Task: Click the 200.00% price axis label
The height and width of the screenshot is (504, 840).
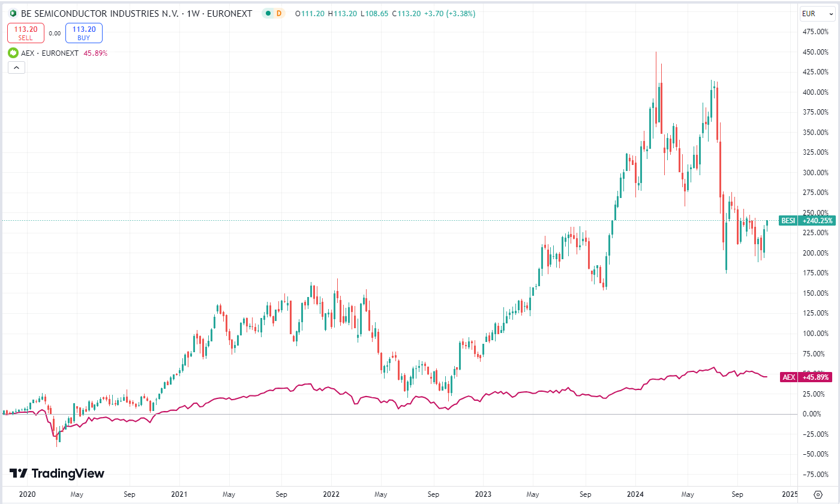Action: click(815, 253)
